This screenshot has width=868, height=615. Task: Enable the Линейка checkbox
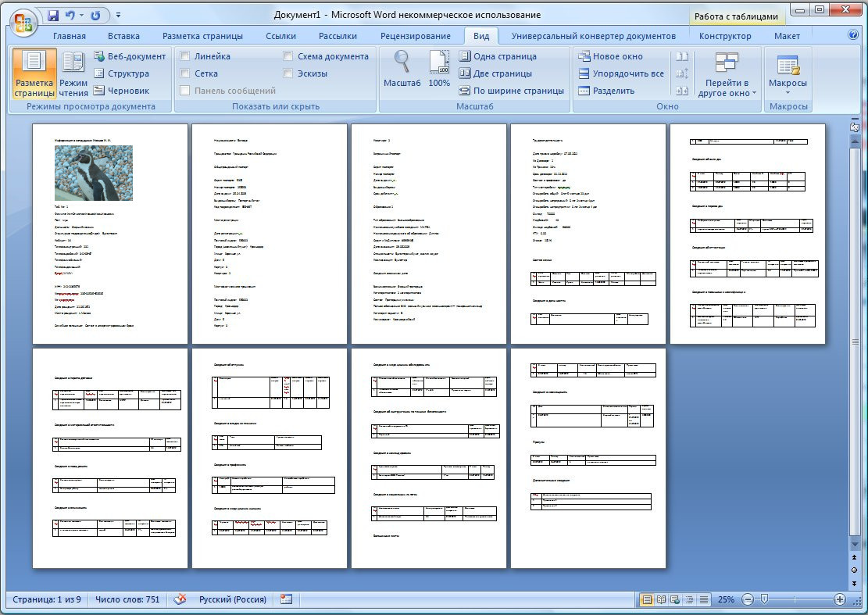tap(185, 56)
